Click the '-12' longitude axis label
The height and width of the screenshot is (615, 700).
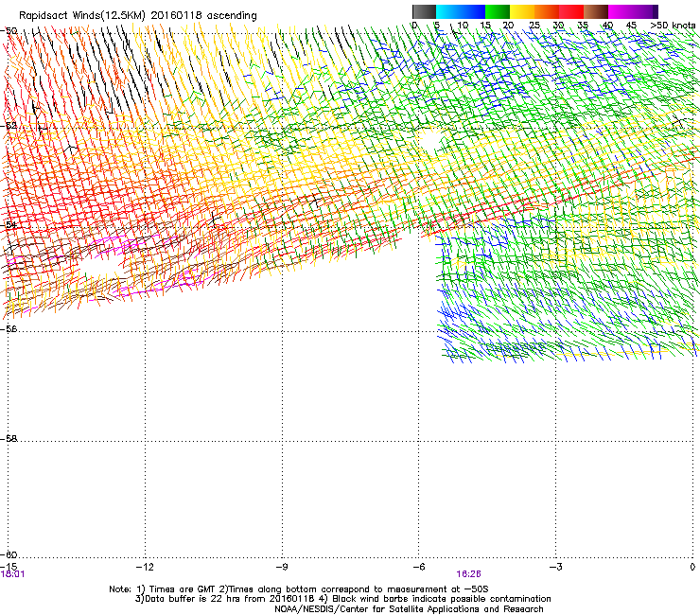145,567
